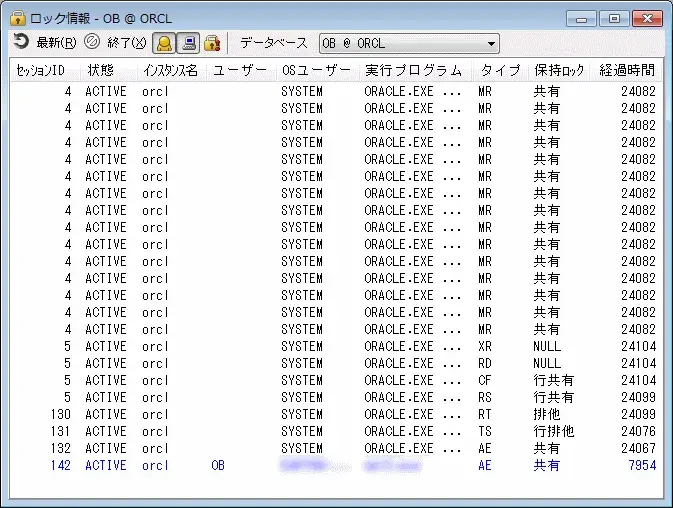Maximize the ロック情報 window

point(614,17)
